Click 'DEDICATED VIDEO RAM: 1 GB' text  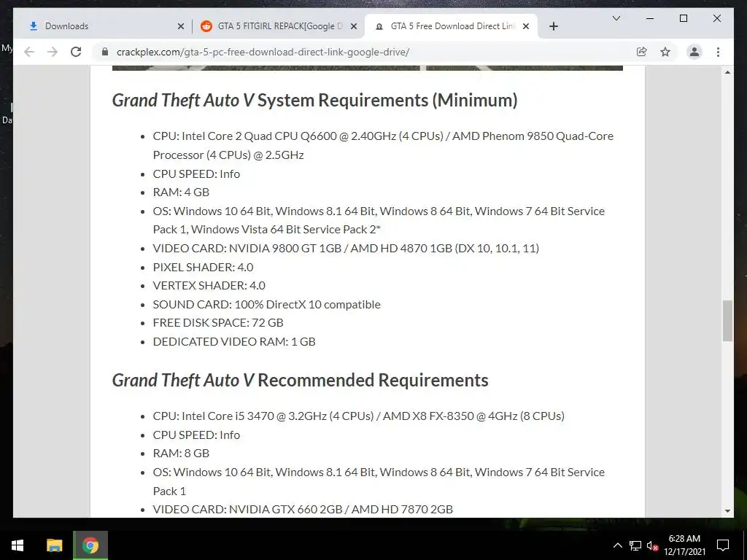(x=234, y=341)
